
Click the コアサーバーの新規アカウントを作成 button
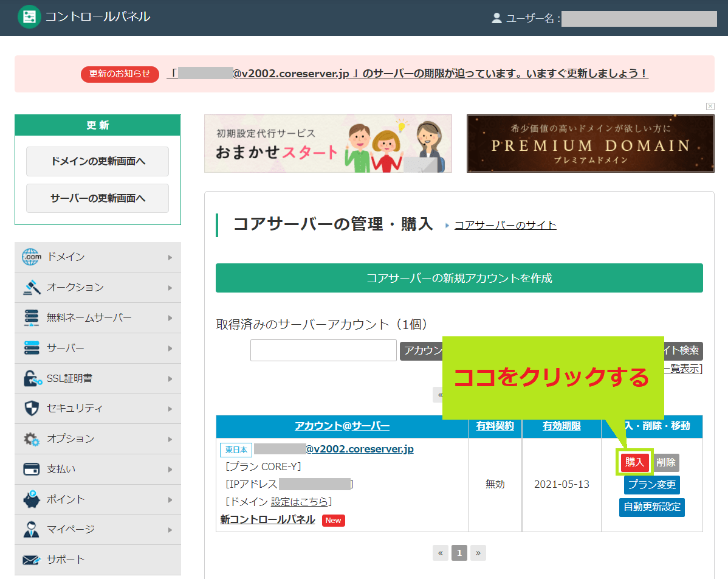point(459,277)
